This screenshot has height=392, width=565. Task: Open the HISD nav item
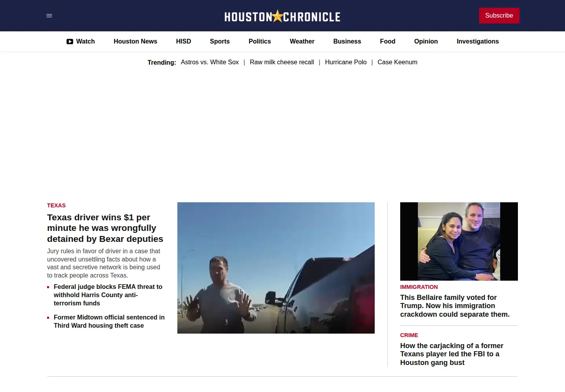tap(184, 42)
